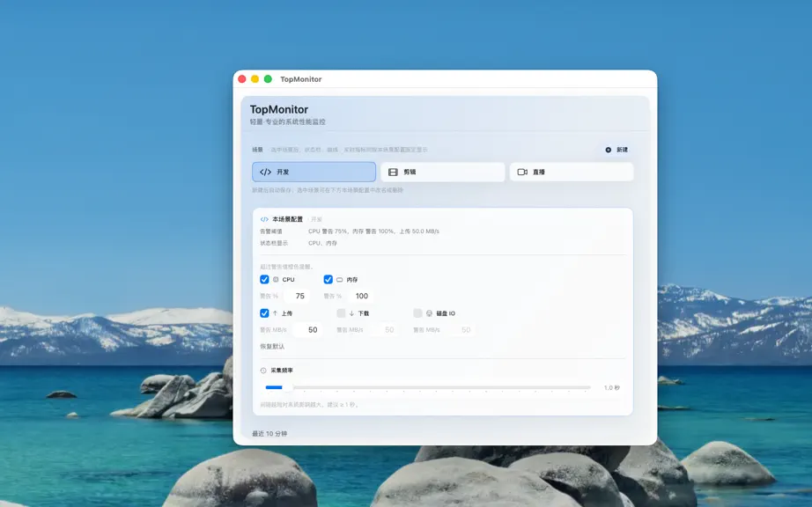Click the download arrow icon beside 下载
Viewport: 812px width, 507px height.
(x=351, y=313)
